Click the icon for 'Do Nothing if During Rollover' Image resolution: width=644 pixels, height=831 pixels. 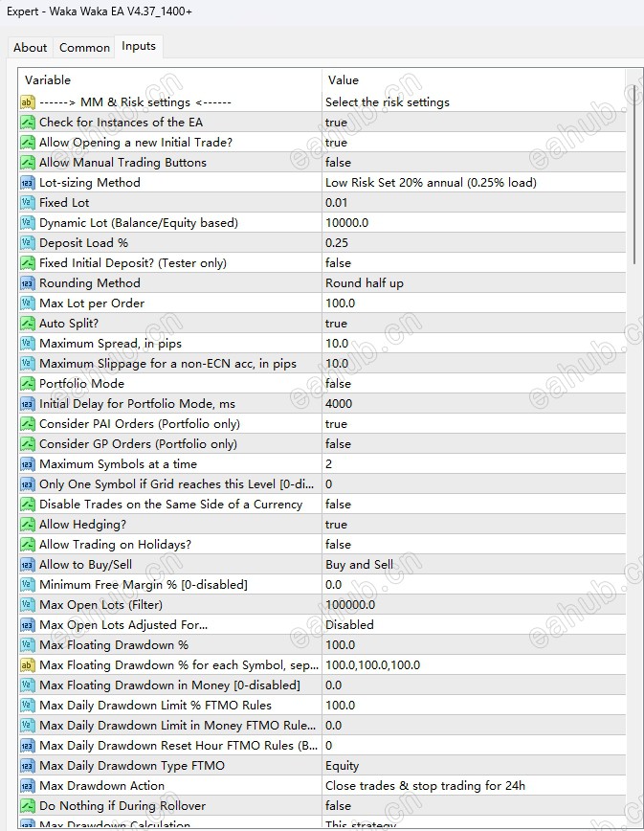point(28,806)
